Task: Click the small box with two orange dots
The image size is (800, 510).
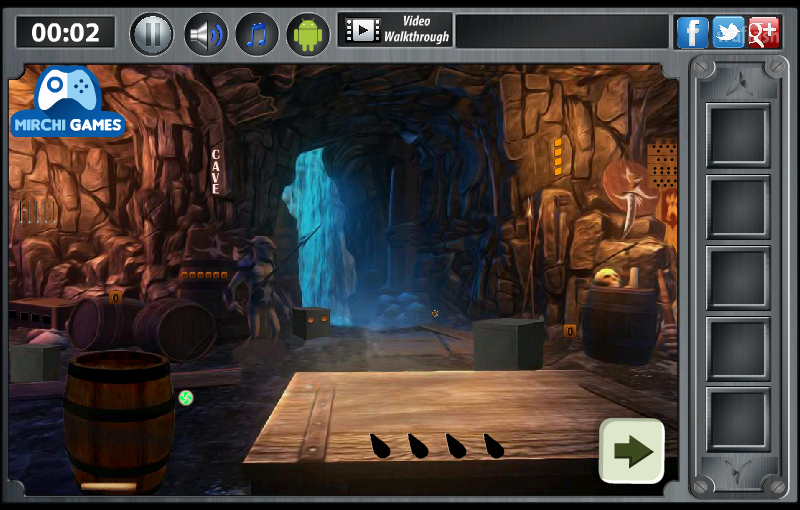Action: [311, 322]
